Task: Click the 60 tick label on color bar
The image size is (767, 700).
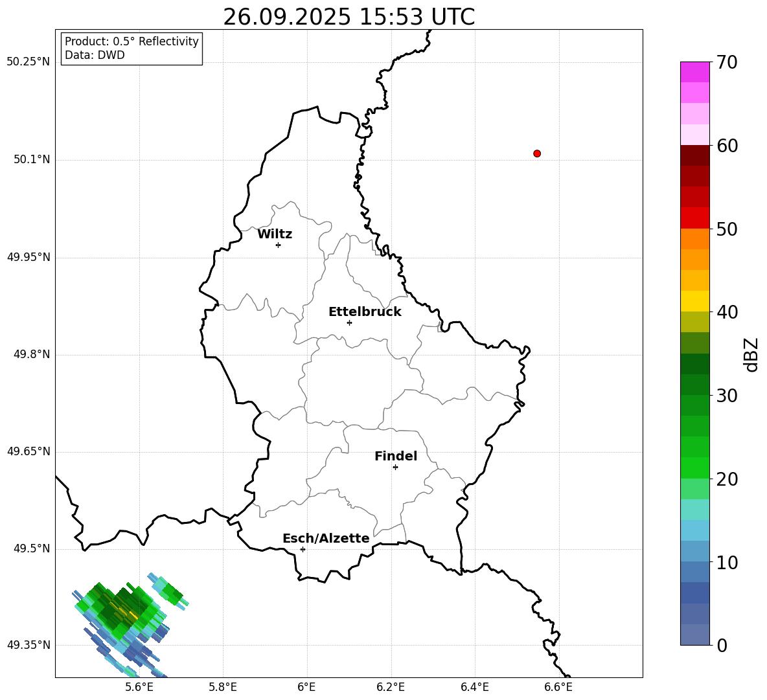Action: [727, 146]
